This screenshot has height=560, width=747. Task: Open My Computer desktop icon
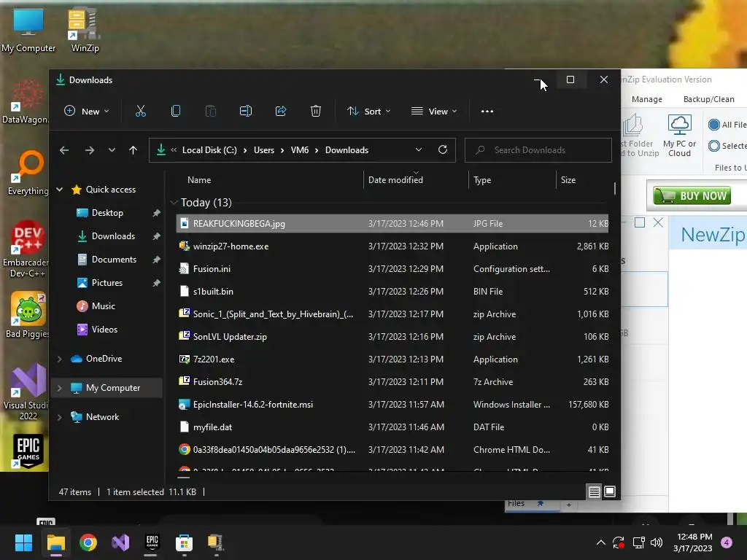click(x=28, y=29)
